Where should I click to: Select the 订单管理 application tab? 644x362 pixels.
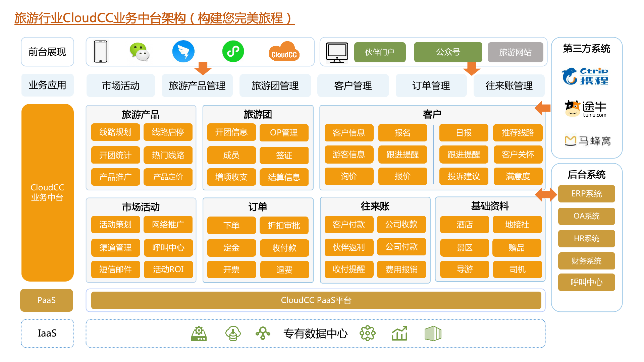(x=431, y=86)
